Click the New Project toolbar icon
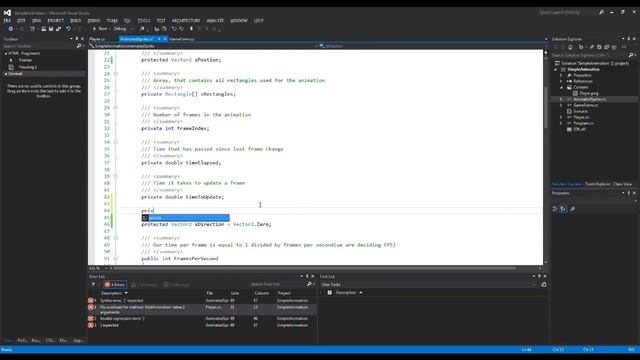 click(32, 29)
